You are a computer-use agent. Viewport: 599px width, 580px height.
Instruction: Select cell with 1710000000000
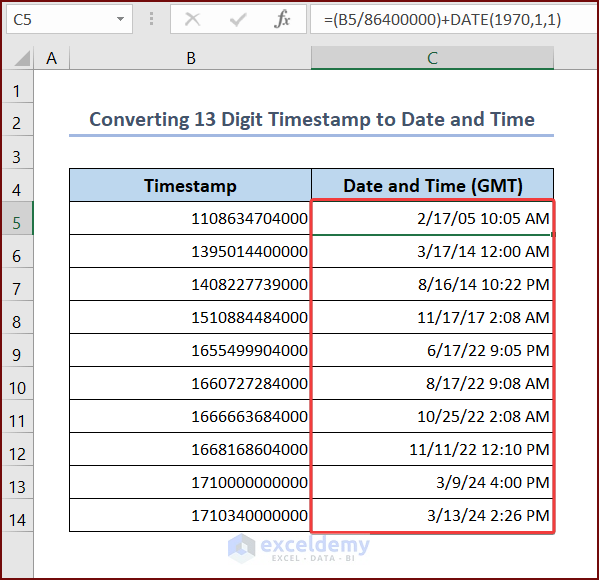[x=190, y=482]
